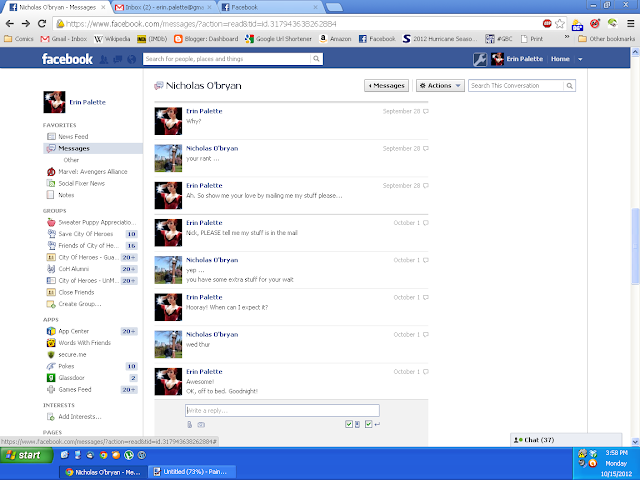Open the Facebook messages icon in header
The image size is (640, 480).
pyautogui.click(x=118, y=60)
